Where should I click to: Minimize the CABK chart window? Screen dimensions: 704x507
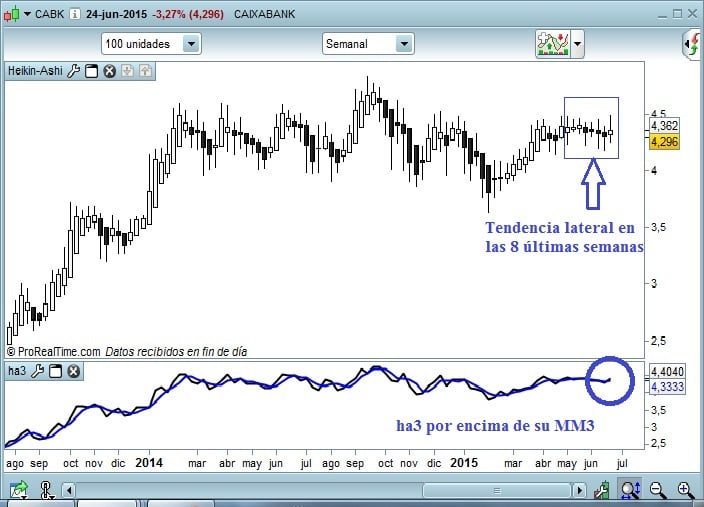pyautogui.click(x=662, y=15)
